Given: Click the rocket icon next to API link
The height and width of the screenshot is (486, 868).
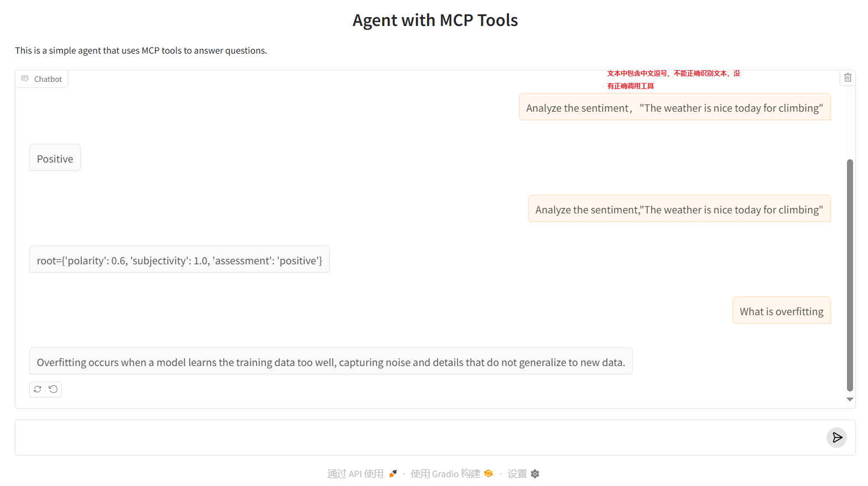Looking at the screenshot, I should (393, 474).
